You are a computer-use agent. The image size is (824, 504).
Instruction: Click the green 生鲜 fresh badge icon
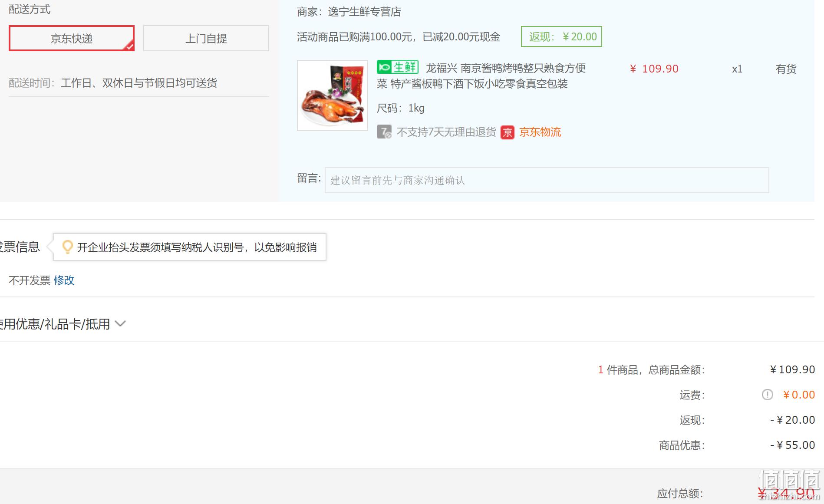pos(398,67)
